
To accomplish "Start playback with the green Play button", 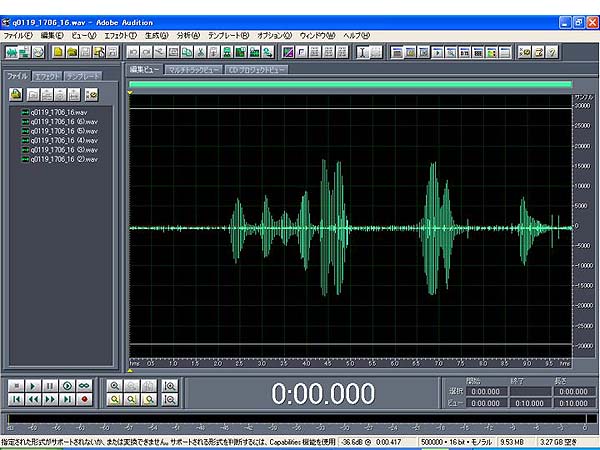I will click(33, 386).
